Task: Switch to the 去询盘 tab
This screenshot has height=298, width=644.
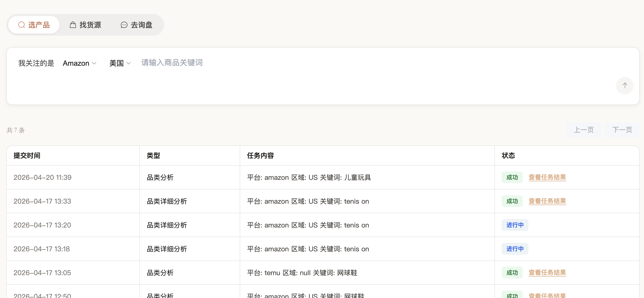Action: (x=136, y=25)
